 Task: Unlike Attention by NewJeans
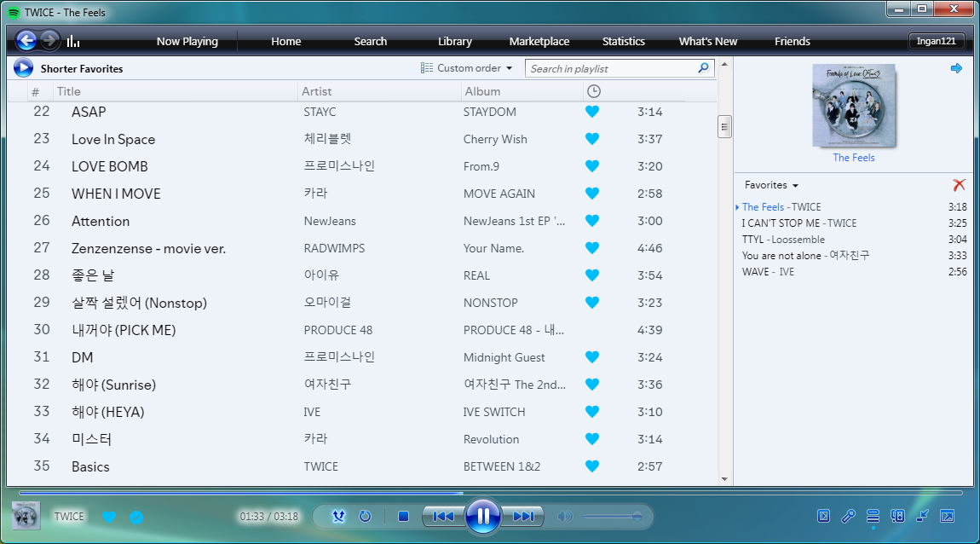592,221
